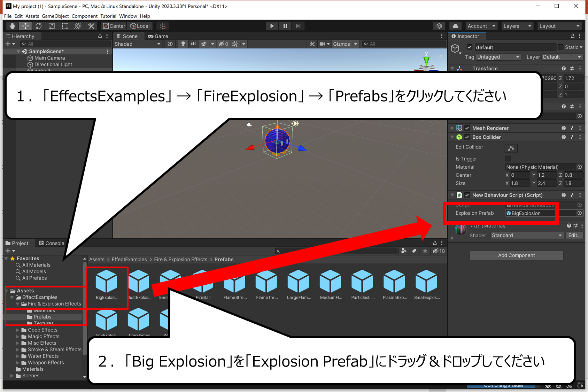
Task: Open scene camera settings
Action: pyautogui.click(x=324, y=44)
